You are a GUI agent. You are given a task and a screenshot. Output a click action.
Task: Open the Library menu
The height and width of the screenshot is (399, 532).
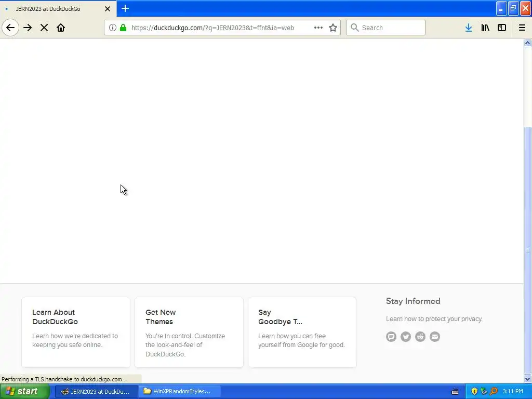coord(485,28)
